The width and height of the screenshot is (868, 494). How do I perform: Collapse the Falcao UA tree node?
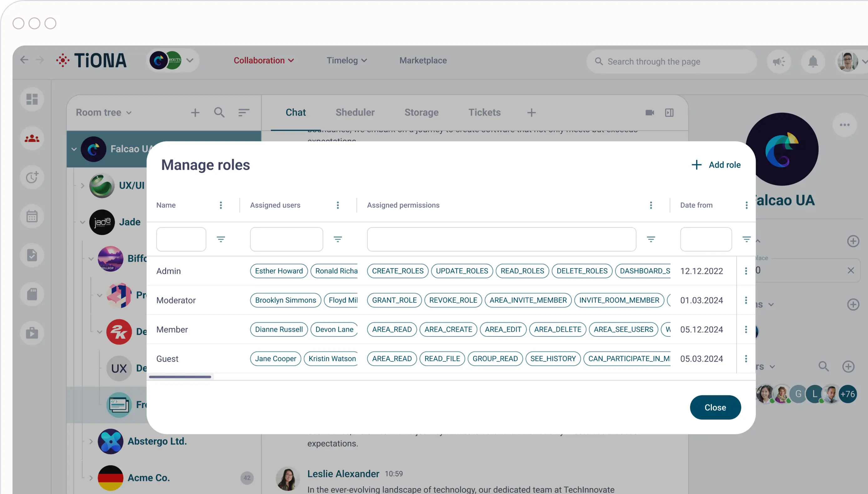click(x=74, y=149)
